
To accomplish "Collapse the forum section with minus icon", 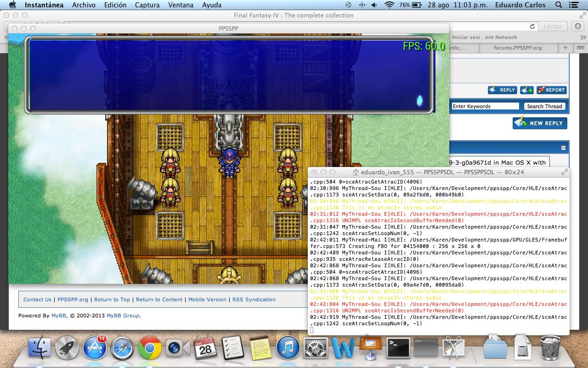I will click(x=563, y=148).
